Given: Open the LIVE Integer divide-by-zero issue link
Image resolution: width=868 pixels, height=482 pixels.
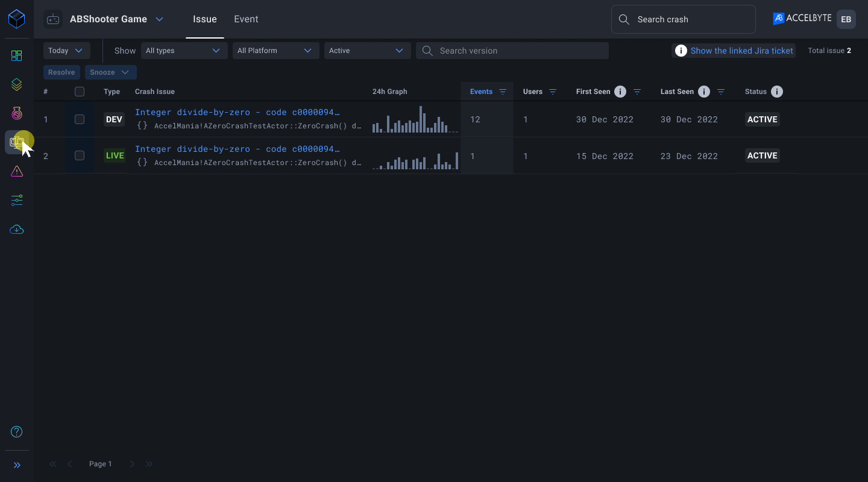Looking at the screenshot, I should [237, 149].
